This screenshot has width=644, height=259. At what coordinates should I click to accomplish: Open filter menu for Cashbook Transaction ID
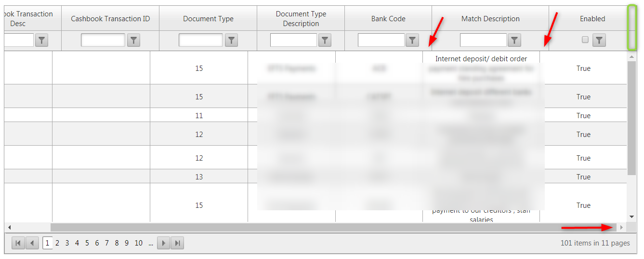[133, 40]
